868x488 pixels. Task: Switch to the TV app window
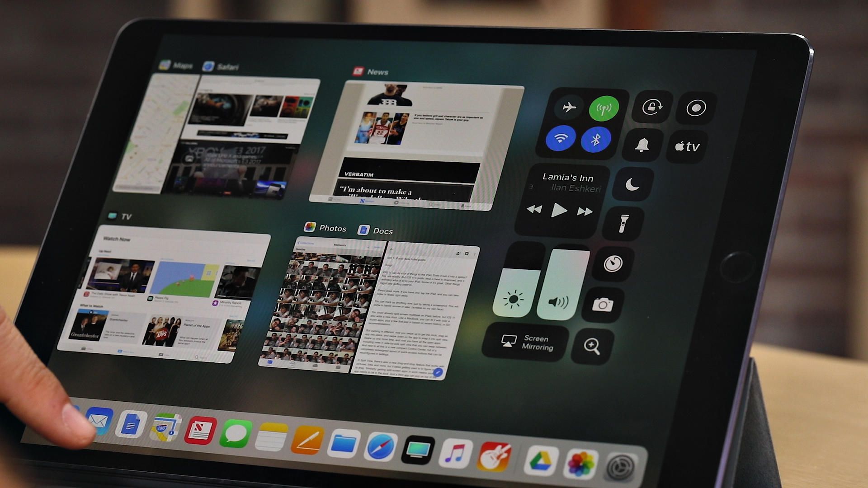pyautogui.click(x=167, y=292)
